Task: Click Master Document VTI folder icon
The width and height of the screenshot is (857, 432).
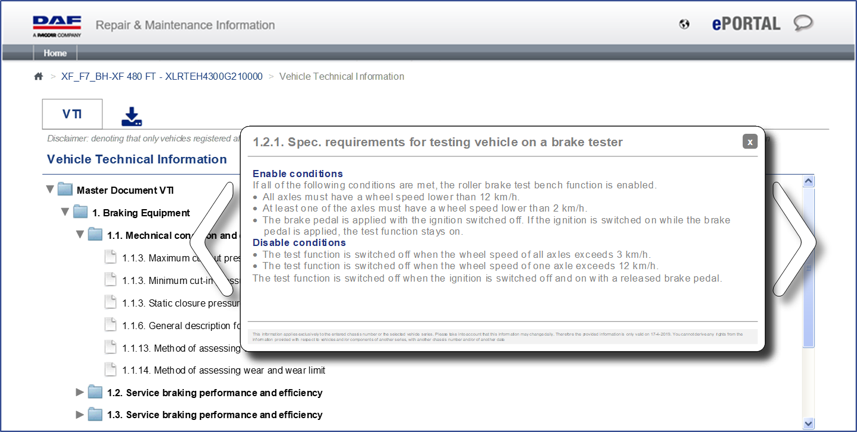Action: click(65, 190)
